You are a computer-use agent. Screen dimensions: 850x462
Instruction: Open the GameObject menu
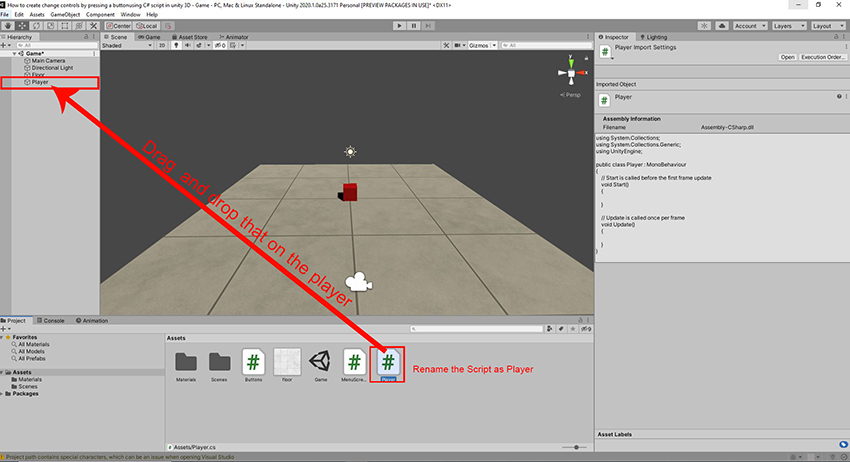pyautogui.click(x=65, y=14)
